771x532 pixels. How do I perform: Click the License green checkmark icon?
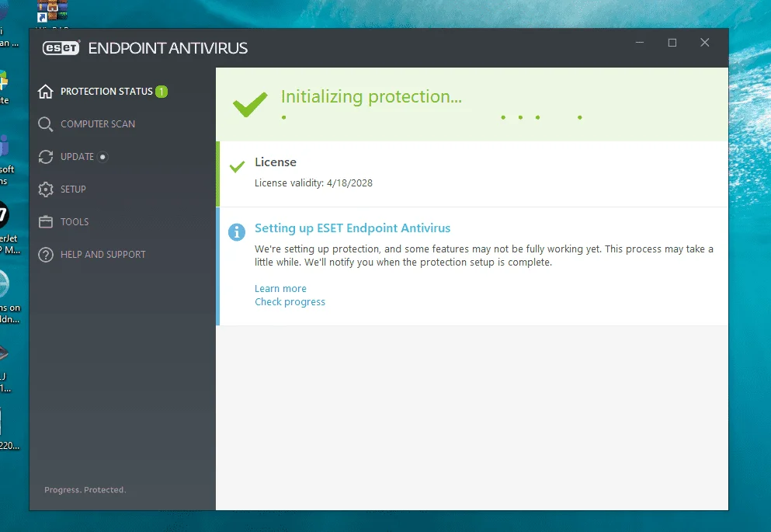coord(237,167)
